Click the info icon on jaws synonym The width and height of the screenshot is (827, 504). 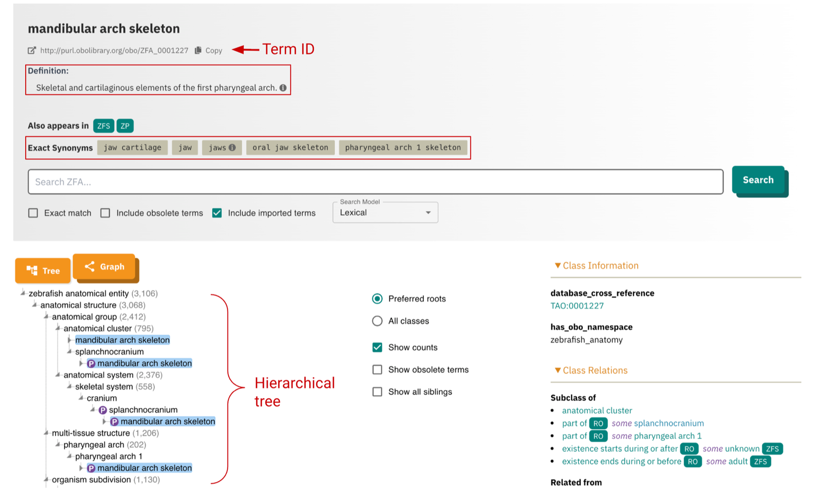pos(232,147)
